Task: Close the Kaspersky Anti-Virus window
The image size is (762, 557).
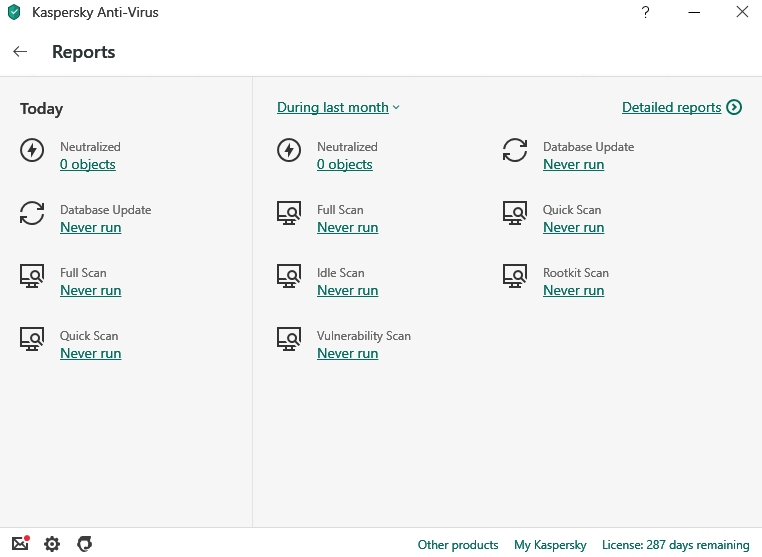Action: coord(742,12)
